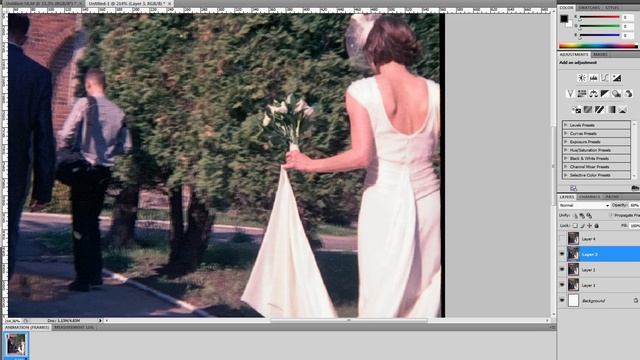Enable lock image pixels
The height and width of the screenshot is (360, 640).
pos(582,226)
